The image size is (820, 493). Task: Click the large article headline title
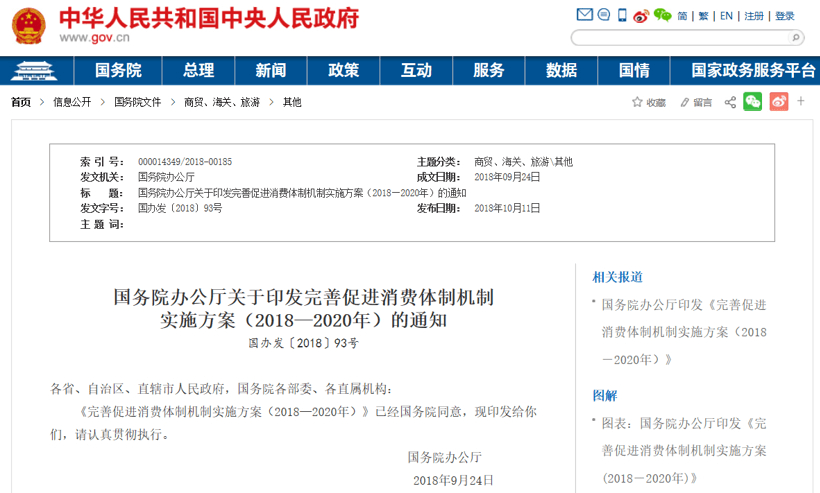point(304,308)
